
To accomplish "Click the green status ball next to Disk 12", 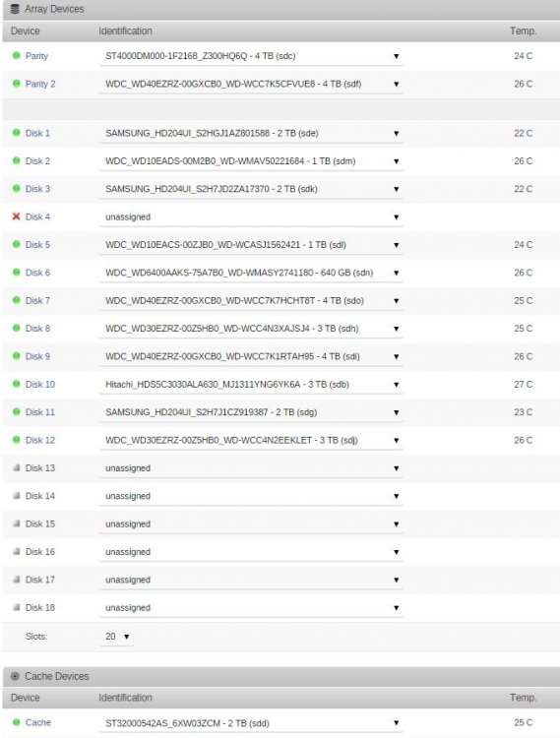I will tap(17, 440).
